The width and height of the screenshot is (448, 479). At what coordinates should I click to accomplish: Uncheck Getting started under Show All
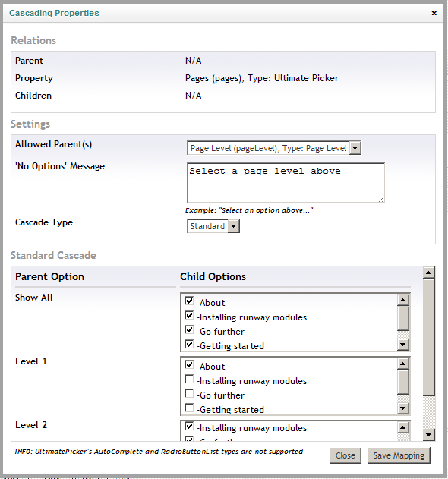point(189,345)
